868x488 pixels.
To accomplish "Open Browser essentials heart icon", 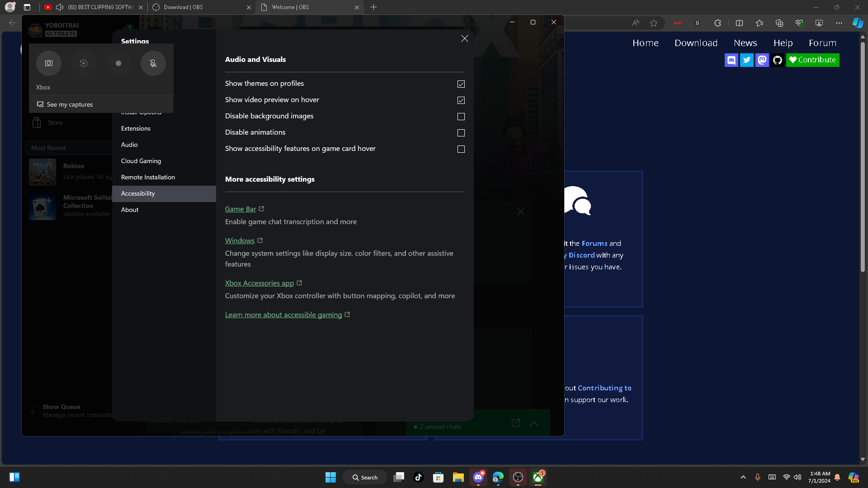I will point(799,23).
